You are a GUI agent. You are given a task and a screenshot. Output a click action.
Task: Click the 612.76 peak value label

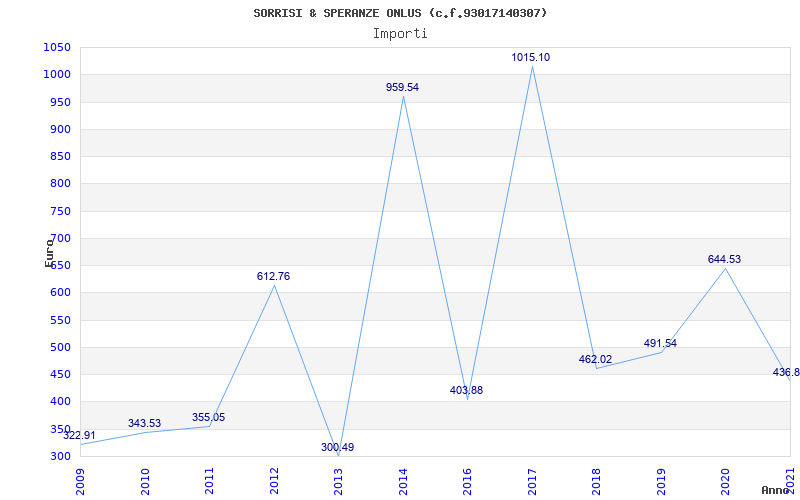point(273,277)
